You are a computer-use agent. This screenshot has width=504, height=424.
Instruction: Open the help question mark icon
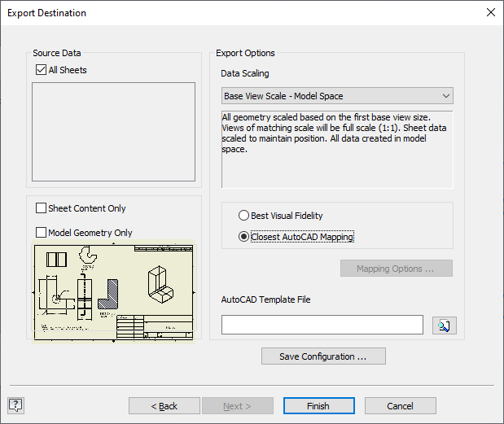point(15,405)
